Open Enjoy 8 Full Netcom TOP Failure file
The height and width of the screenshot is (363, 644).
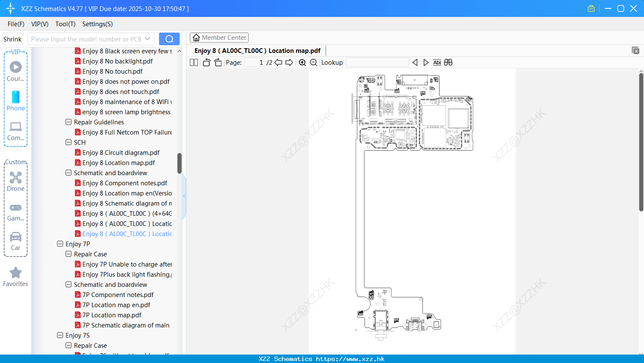tap(127, 132)
